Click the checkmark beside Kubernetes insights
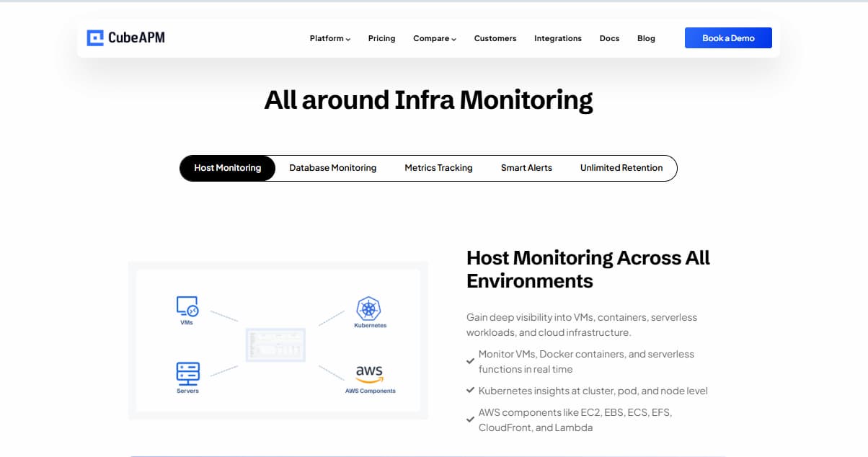Screen dimensions: 868x457 click(x=471, y=392)
